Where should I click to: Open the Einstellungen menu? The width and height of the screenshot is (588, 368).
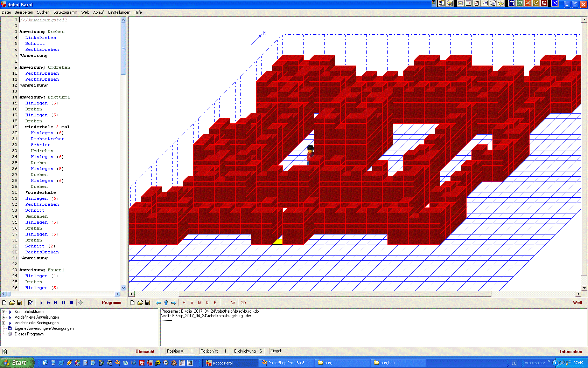119,12
